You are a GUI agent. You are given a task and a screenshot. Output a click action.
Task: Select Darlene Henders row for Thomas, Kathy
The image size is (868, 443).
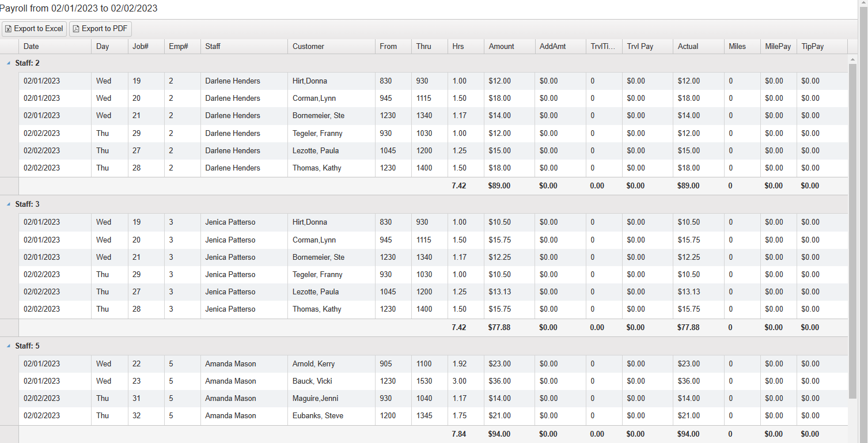coord(433,168)
